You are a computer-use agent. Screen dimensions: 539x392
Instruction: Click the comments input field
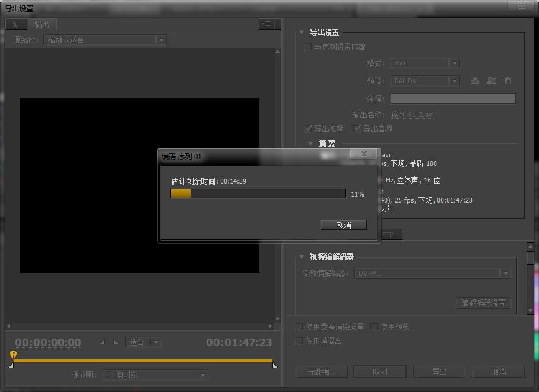tap(453, 99)
